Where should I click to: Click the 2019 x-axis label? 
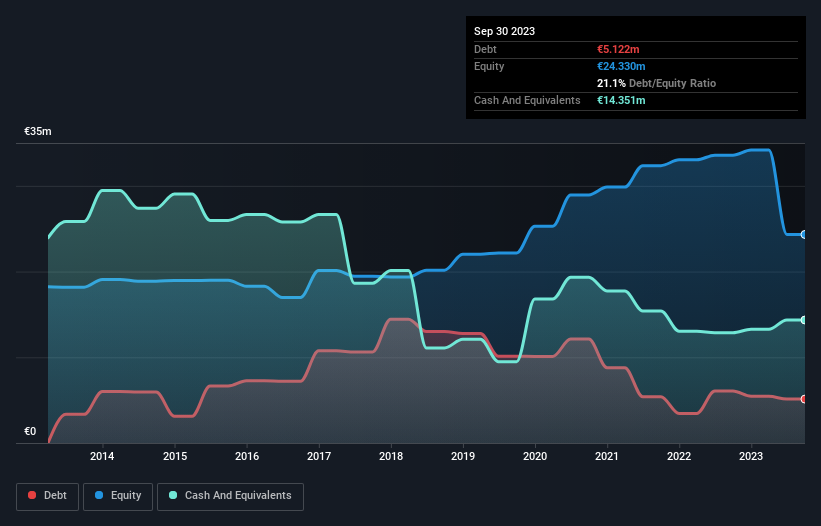point(463,456)
